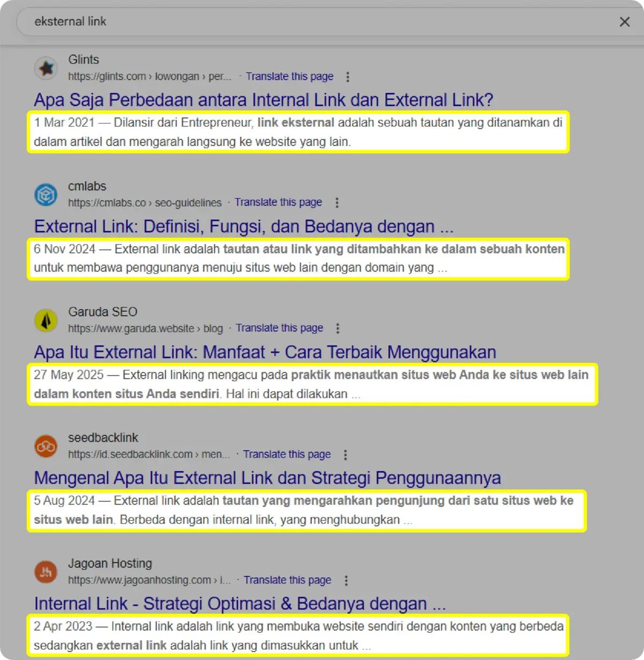Click the cmlabs cube favicon
Viewport: 644px width, 660px height.
46,194
